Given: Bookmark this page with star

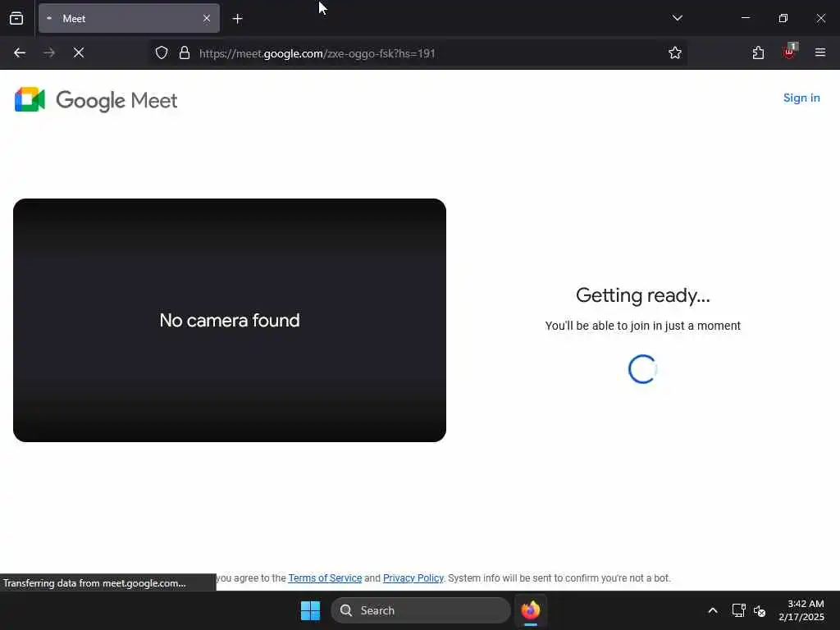Looking at the screenshot, I should coord(675,52).
